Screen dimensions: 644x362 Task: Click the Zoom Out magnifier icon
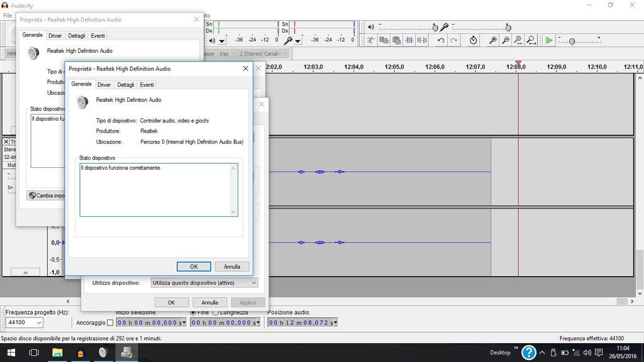[506, 40]
